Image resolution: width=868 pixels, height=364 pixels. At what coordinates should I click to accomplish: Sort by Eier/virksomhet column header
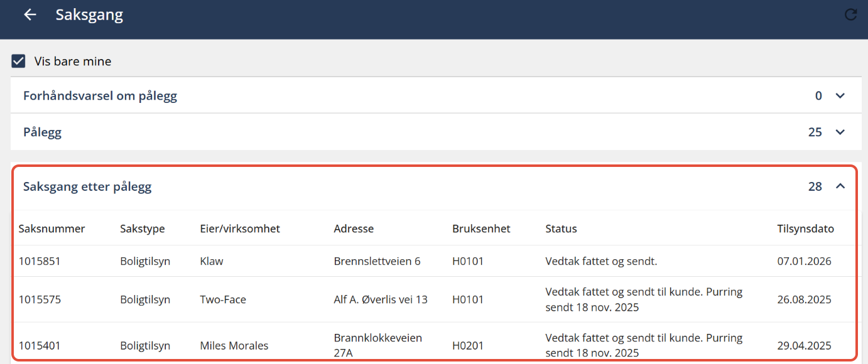pyautogui.click(x=240, y=229)
